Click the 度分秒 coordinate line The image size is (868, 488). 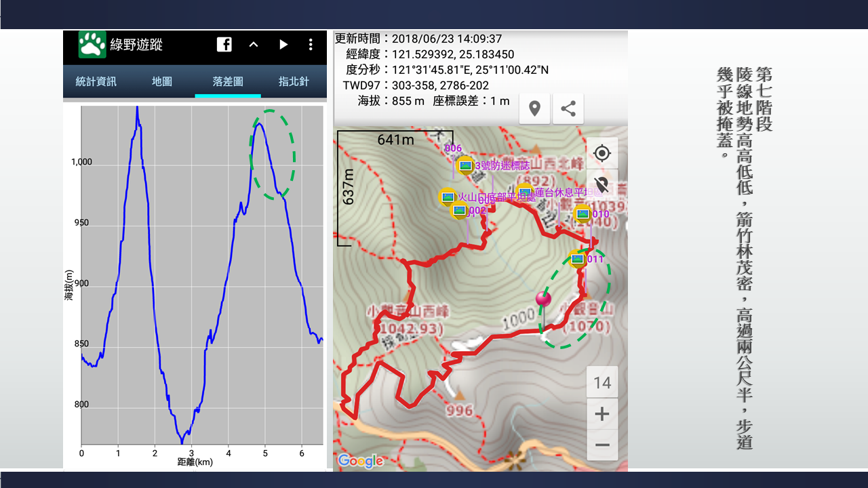pos(447,70)
